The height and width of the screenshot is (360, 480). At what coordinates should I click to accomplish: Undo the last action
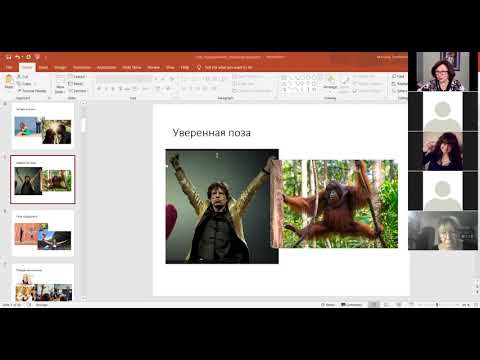18,57
